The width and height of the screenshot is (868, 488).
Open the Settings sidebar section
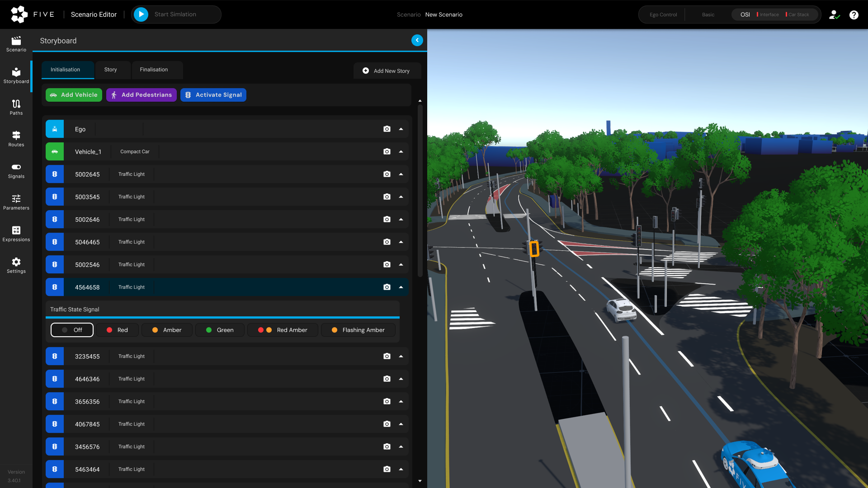[x=16, y=265]
